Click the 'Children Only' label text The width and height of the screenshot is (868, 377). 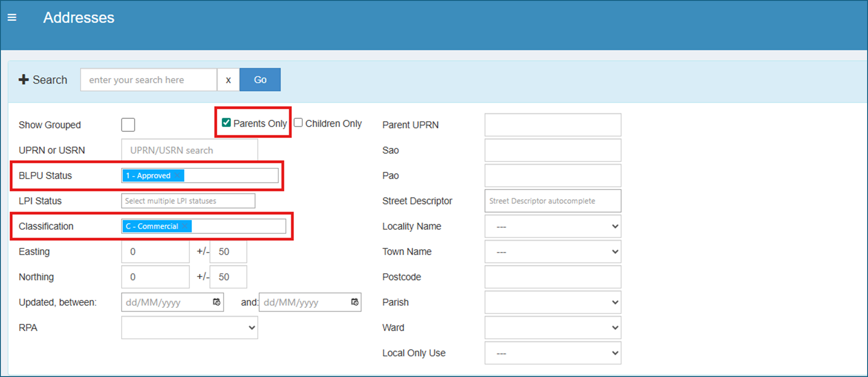(x=333, y=124)
